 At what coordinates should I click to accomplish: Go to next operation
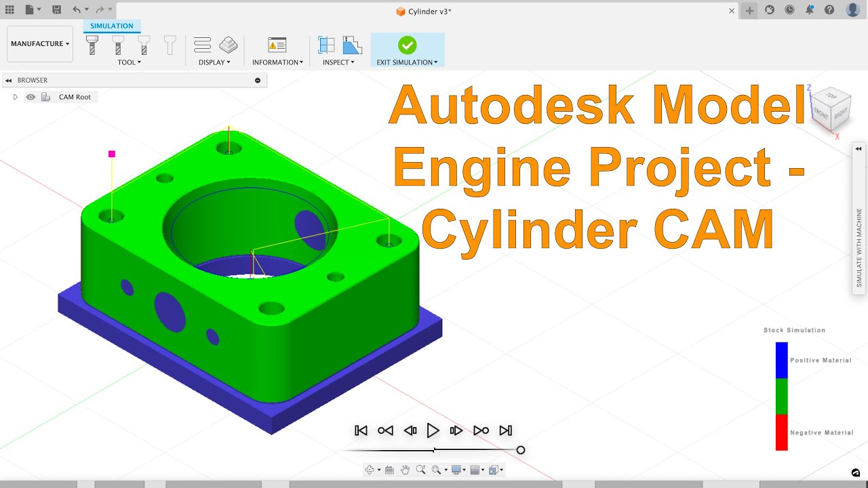pos(481,430)
